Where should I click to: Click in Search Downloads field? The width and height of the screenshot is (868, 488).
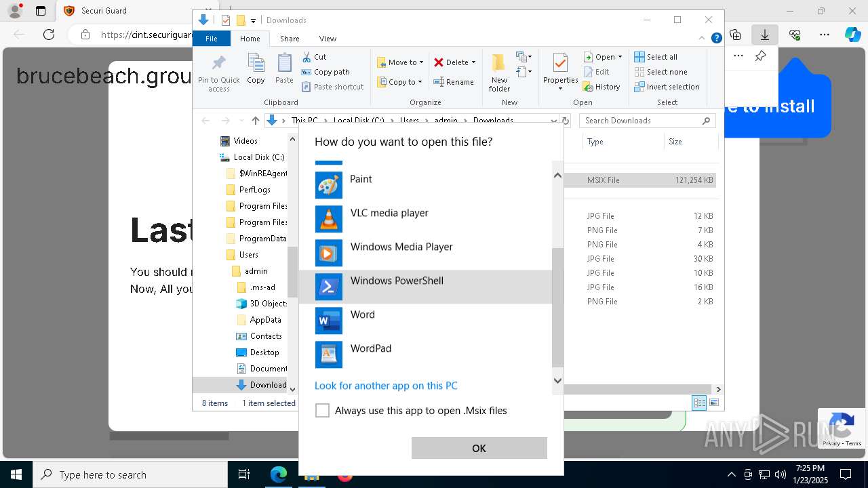[x=648, y=121]
